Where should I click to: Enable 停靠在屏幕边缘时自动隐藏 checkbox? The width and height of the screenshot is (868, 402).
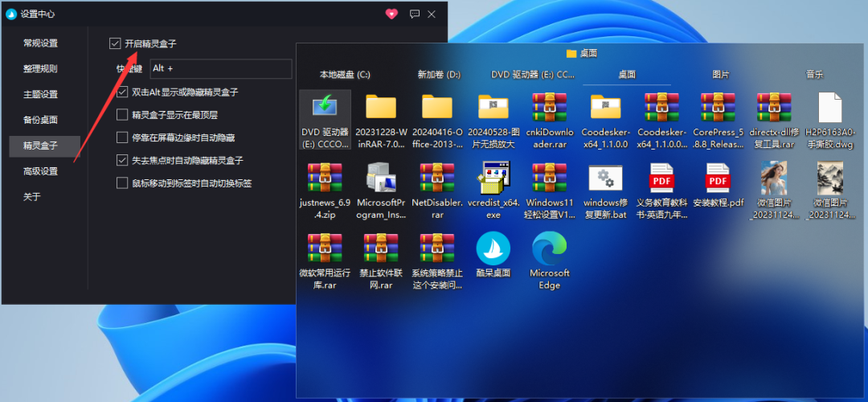tap(122, 137)
